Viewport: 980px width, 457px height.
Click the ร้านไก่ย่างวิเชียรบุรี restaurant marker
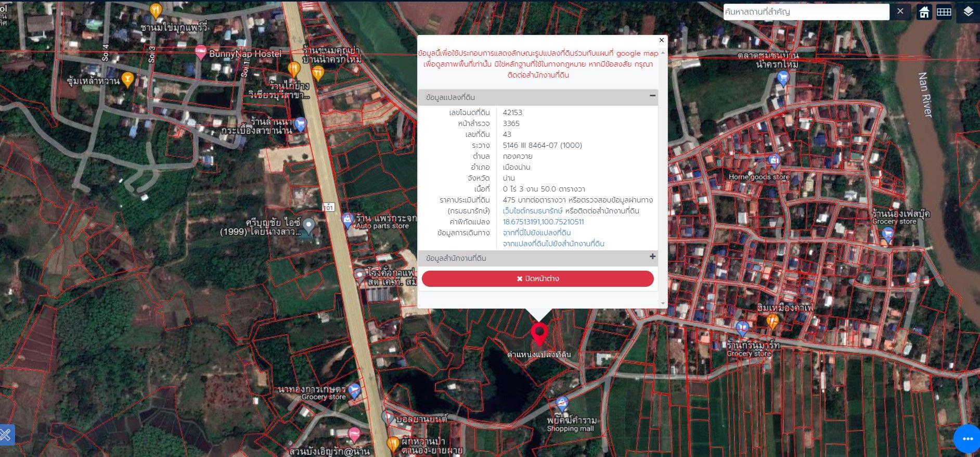tap(294, 69)
